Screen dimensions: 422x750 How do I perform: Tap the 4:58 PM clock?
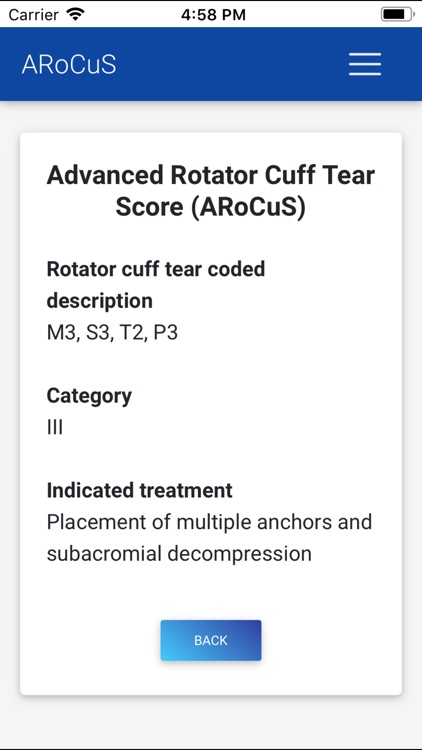213,15
